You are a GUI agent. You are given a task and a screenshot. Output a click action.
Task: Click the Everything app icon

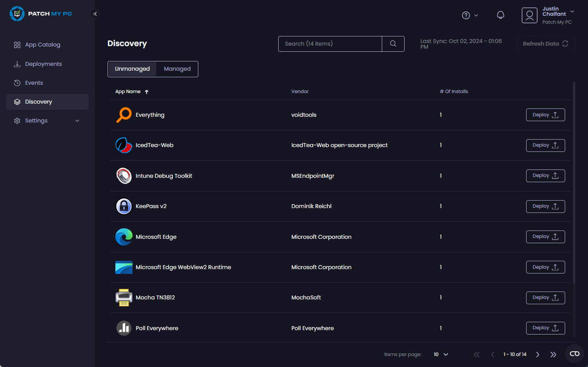(124, 115)
